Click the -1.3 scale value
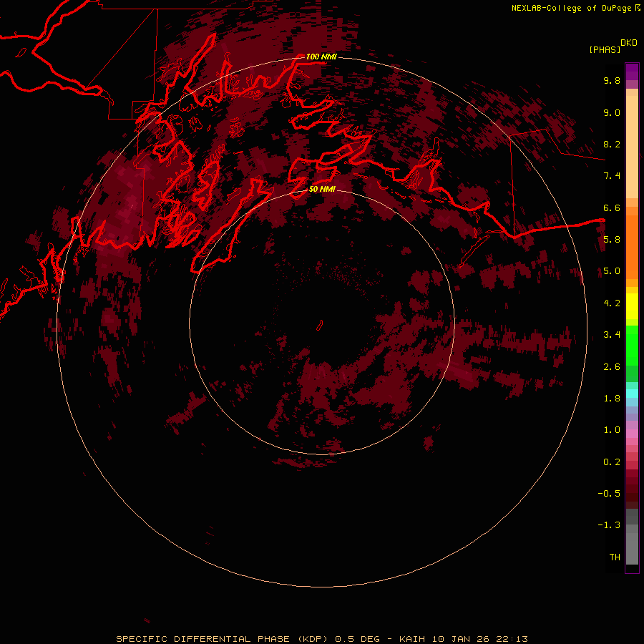644x644 pixels. pyautogui.click(x=609, y=525)
